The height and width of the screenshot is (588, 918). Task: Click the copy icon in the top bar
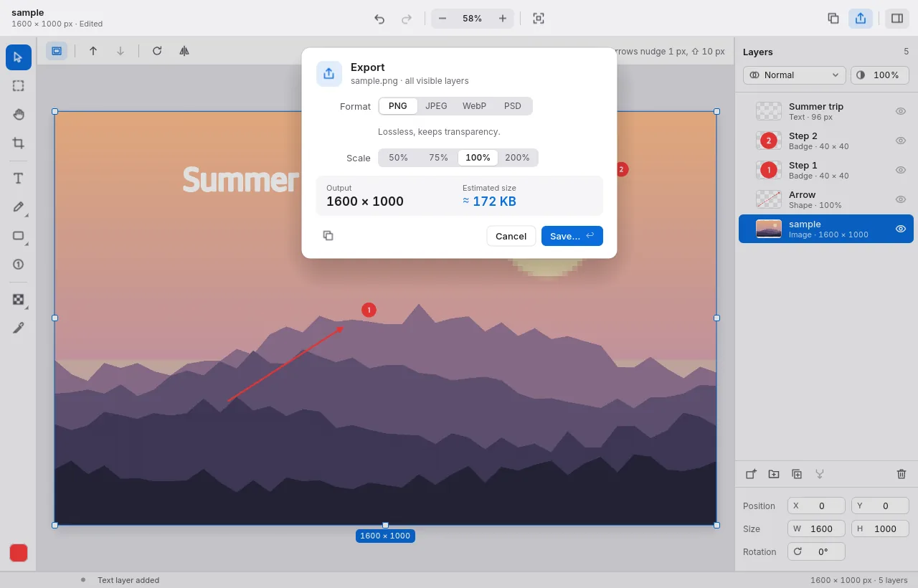pyautogui.click(x=833, y=19)
